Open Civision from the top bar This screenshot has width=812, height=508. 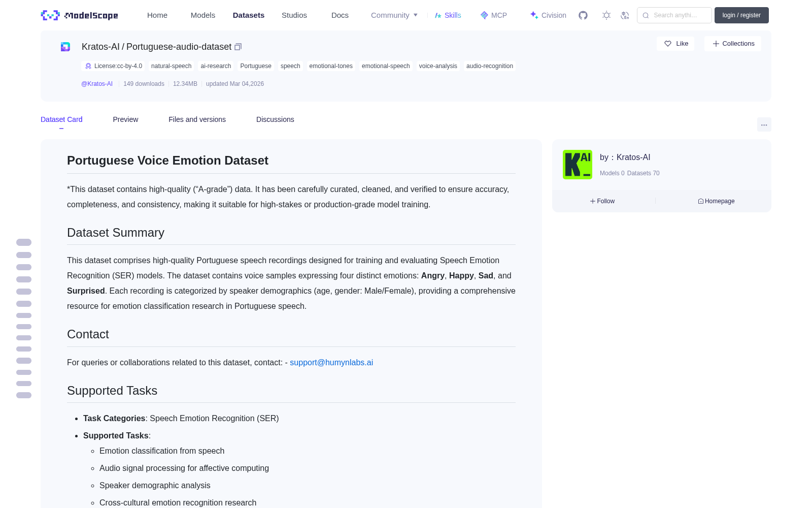548,15
